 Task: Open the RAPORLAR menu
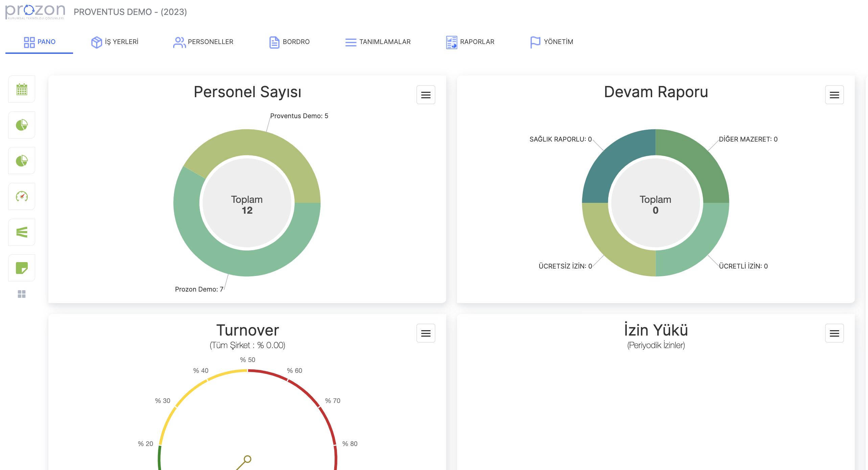click(470, 42)
